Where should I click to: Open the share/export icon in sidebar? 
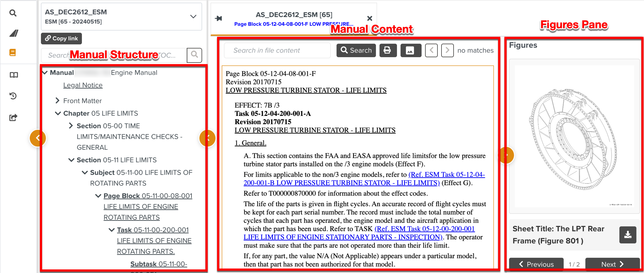coord(13,117)
